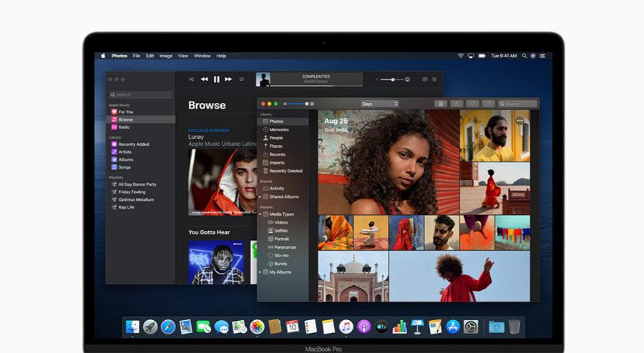Collapse the Media Types disclosure triangle
Image resolution: width=644 pixels, height=353 pixels.
[260, 214]
